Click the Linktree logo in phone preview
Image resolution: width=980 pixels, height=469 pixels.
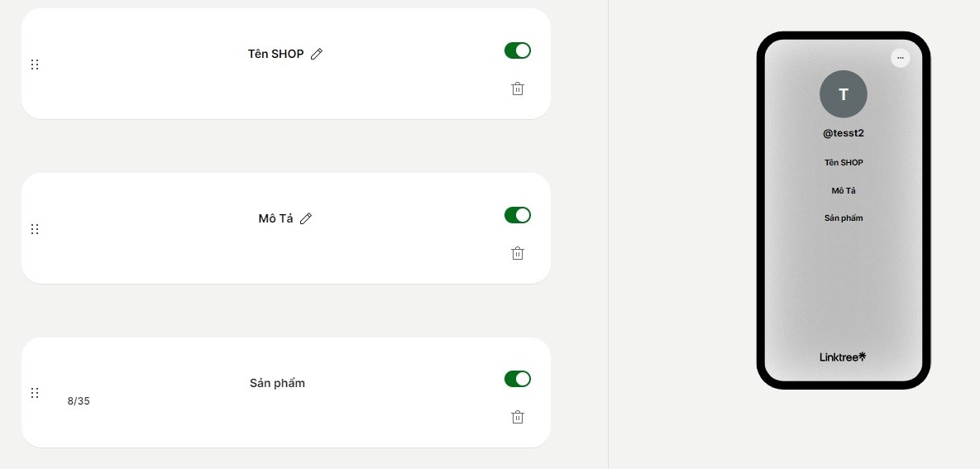point(843,357)
